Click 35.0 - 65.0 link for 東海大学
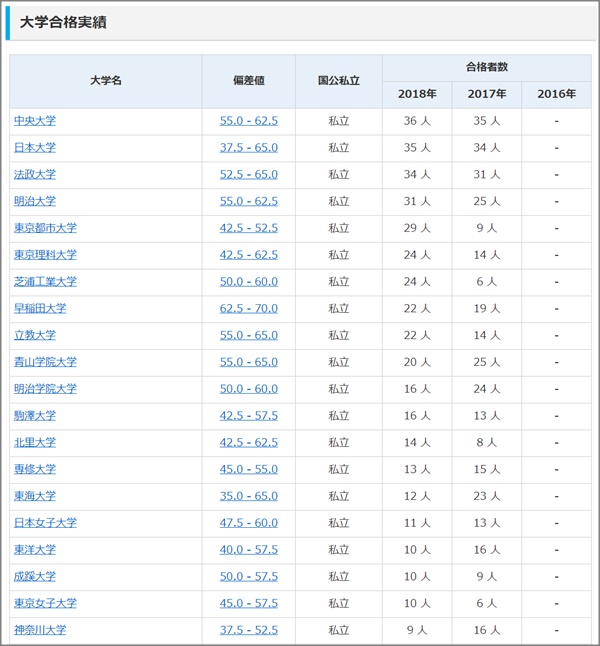 (x=248, y=496)
